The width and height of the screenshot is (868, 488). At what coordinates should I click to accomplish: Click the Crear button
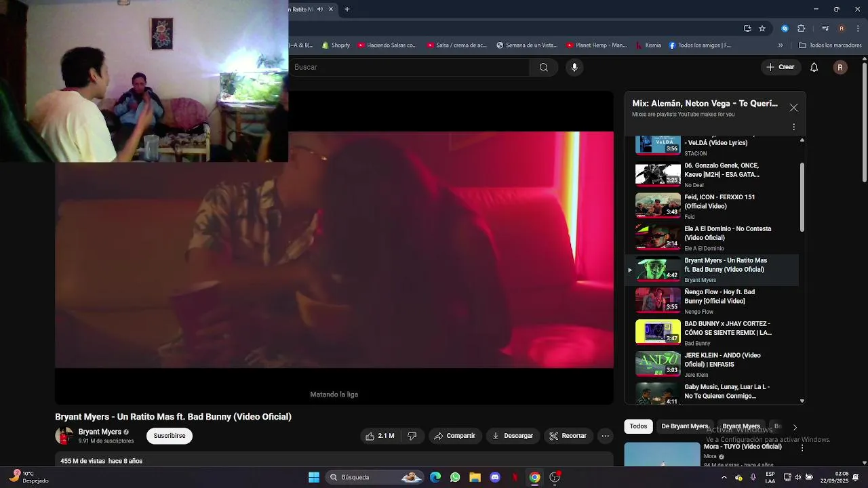(780, 67)
